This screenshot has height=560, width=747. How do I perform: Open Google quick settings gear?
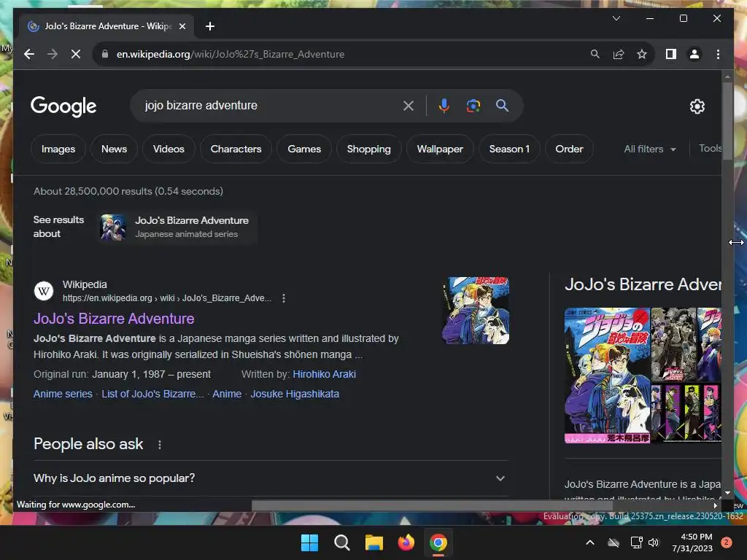tap(697, 106)
